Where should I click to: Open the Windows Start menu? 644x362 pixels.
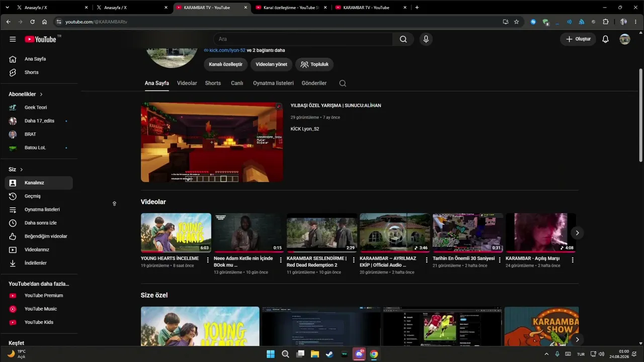(271, 354)
